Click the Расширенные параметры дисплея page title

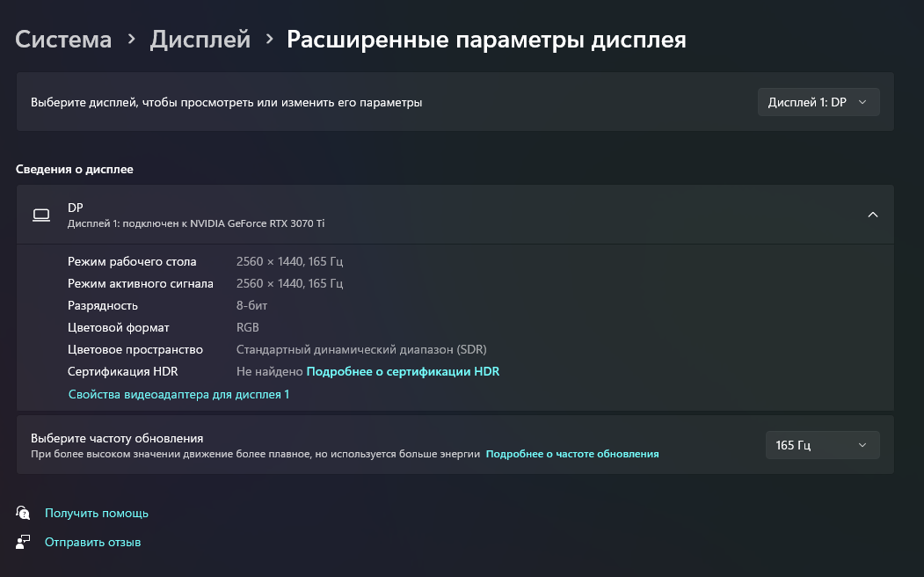pyautogui.click(x=486, y=40)
